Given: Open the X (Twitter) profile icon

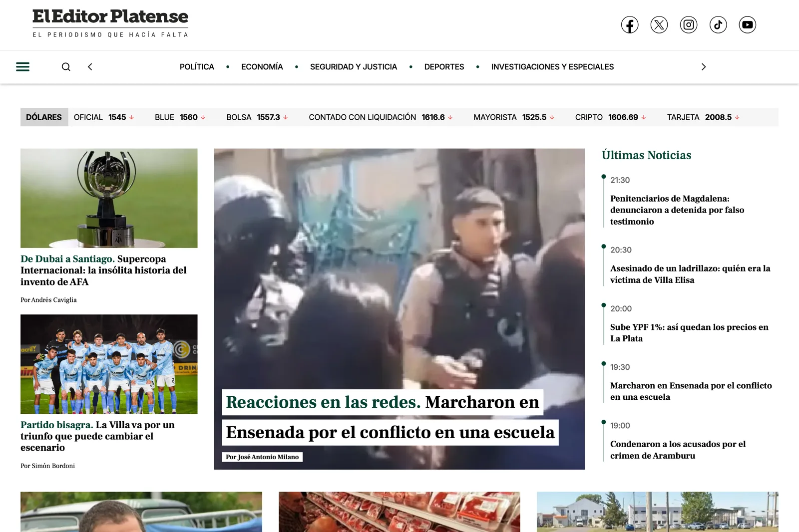Looking at the screenshot, I should click(x=659, y=24).
